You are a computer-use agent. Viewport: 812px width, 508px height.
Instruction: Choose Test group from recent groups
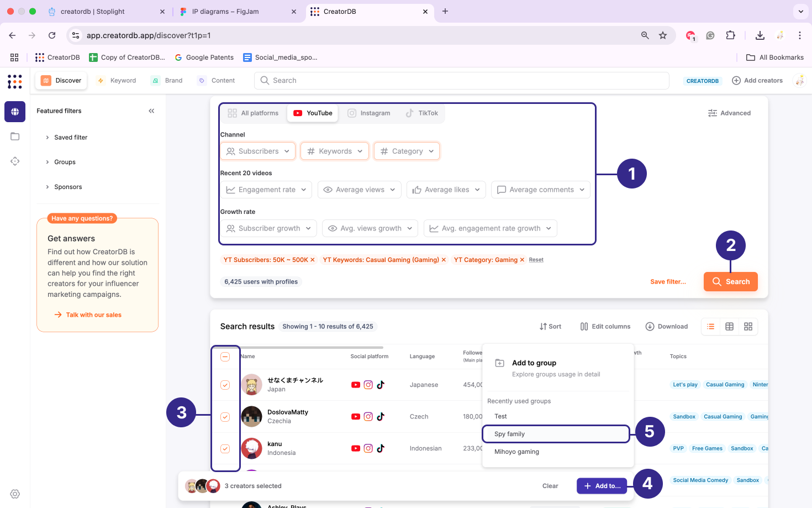tap(556, 416)
